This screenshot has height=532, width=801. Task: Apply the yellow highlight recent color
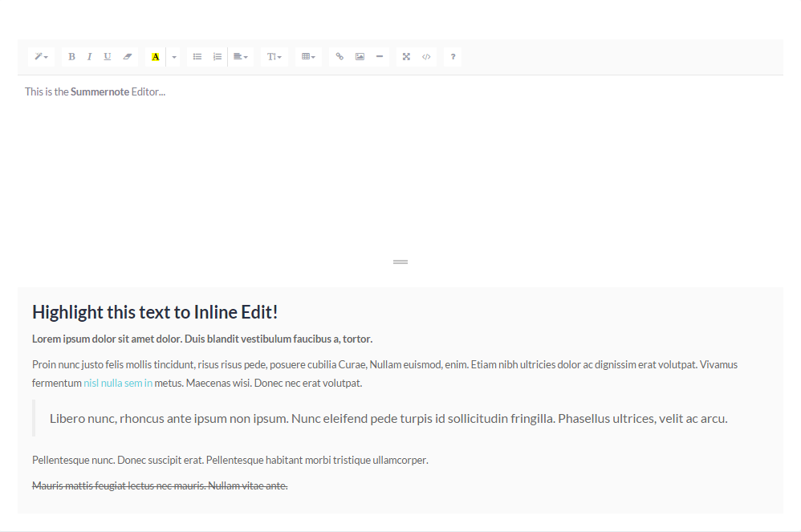(156, 57)
